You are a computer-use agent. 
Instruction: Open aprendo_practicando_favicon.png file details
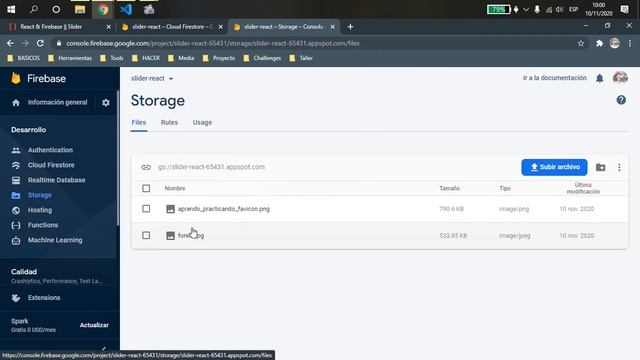224,209
